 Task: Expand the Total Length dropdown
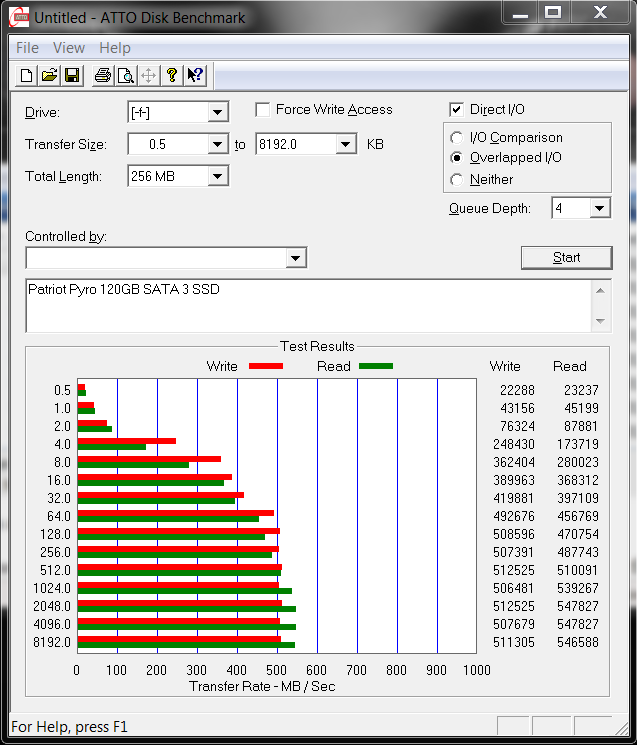click(x=217, y=177)
